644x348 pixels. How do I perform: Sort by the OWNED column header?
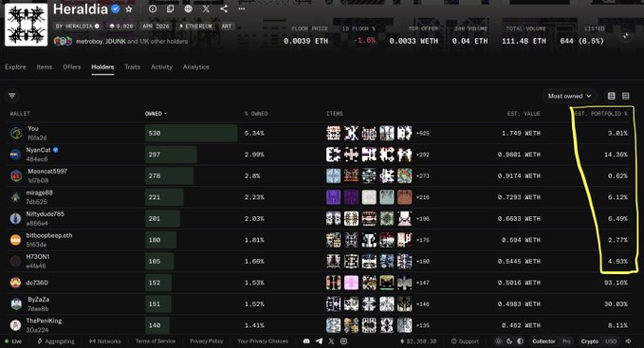156,113
